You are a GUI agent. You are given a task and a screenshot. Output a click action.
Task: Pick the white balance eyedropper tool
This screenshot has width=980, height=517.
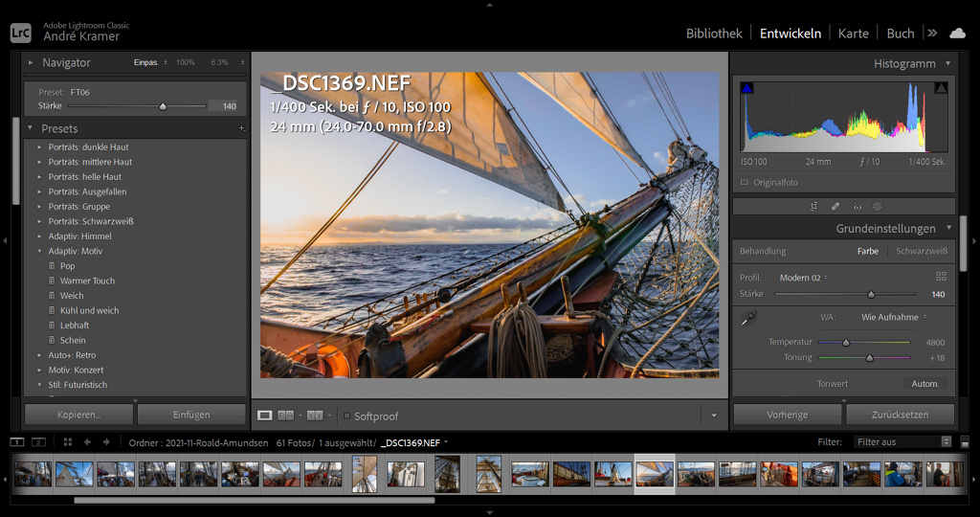pyautogui.click(x=749, y=319)
